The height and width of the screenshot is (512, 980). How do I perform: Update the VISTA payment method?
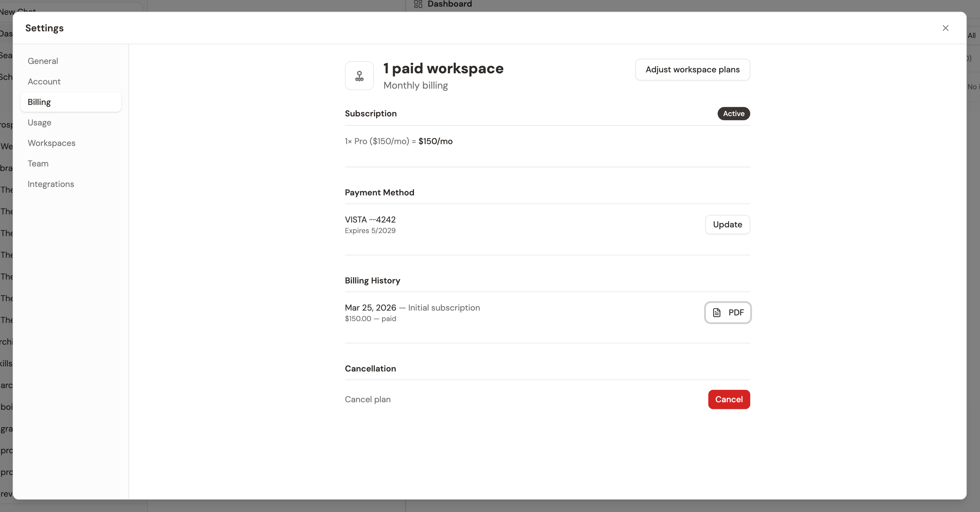[727, 224]
